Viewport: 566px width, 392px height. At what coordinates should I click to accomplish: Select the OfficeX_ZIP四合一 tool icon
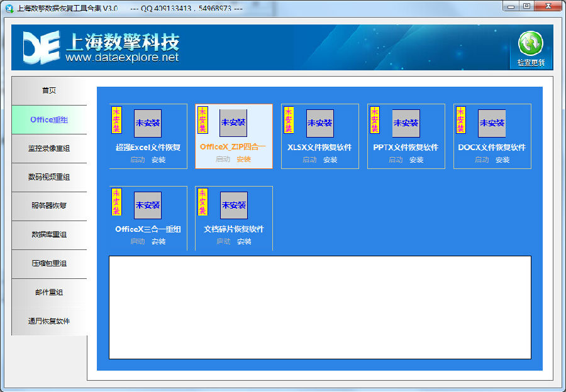(233, 122)
